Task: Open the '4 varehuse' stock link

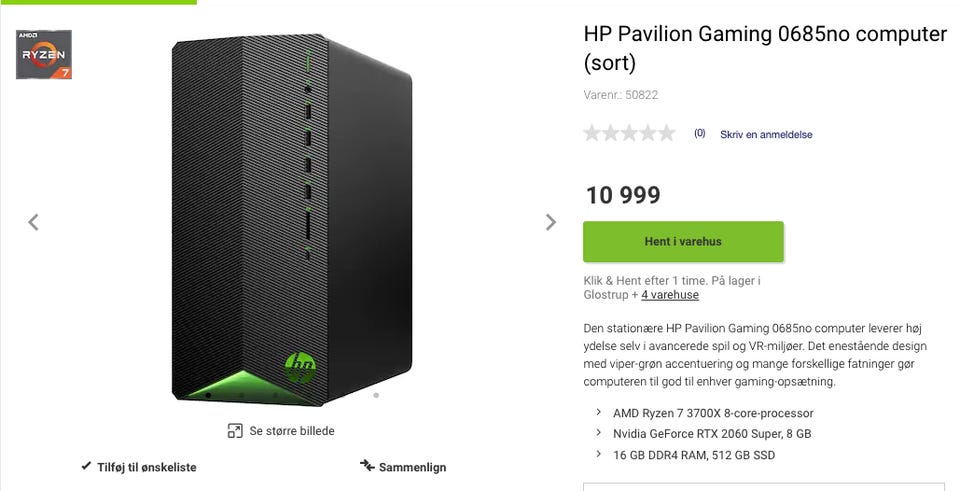Action: click(x=670, y=295)
